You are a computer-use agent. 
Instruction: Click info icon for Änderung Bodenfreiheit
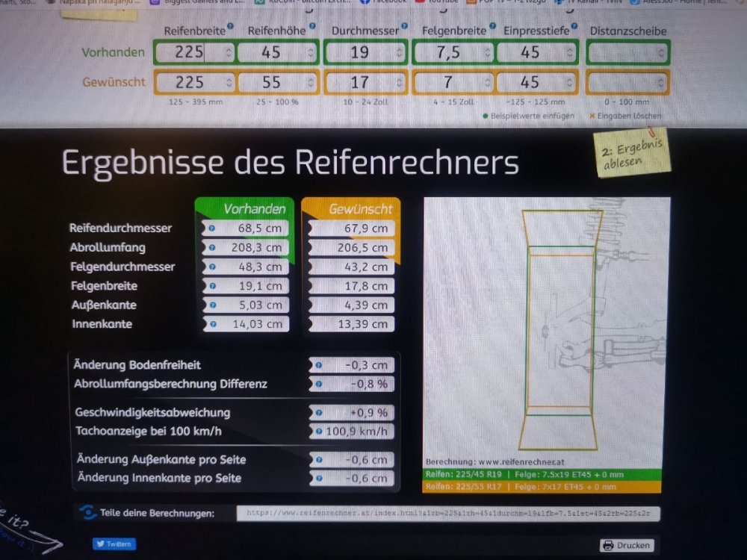(319, 365)
